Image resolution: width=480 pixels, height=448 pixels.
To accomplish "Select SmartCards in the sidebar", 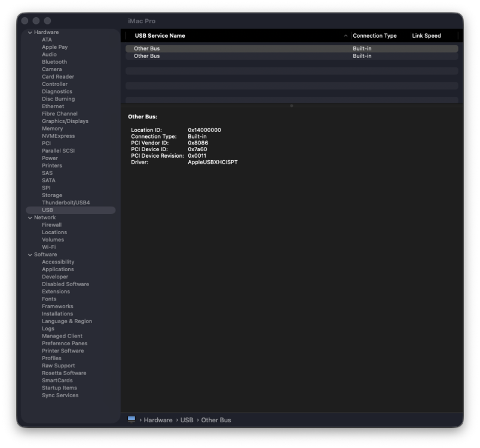I will tap(57, 381).
